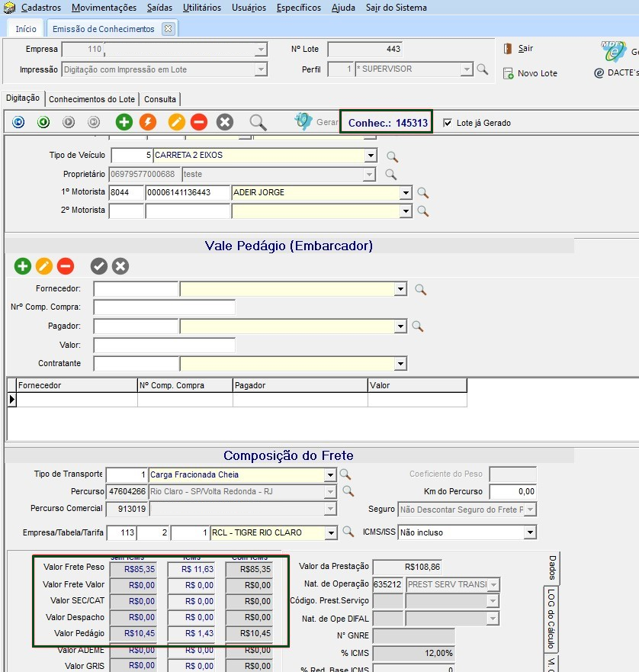639x672 pixels.
Task: Click the red minus delete icon in main toolbar
Action: (x=198, y=122)
